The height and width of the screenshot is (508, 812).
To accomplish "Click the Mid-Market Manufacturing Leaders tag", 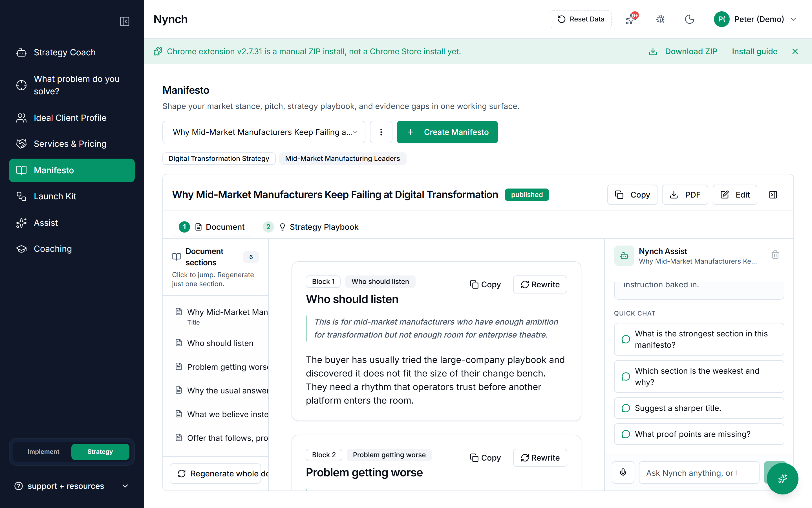I will [x=342, y=159].
